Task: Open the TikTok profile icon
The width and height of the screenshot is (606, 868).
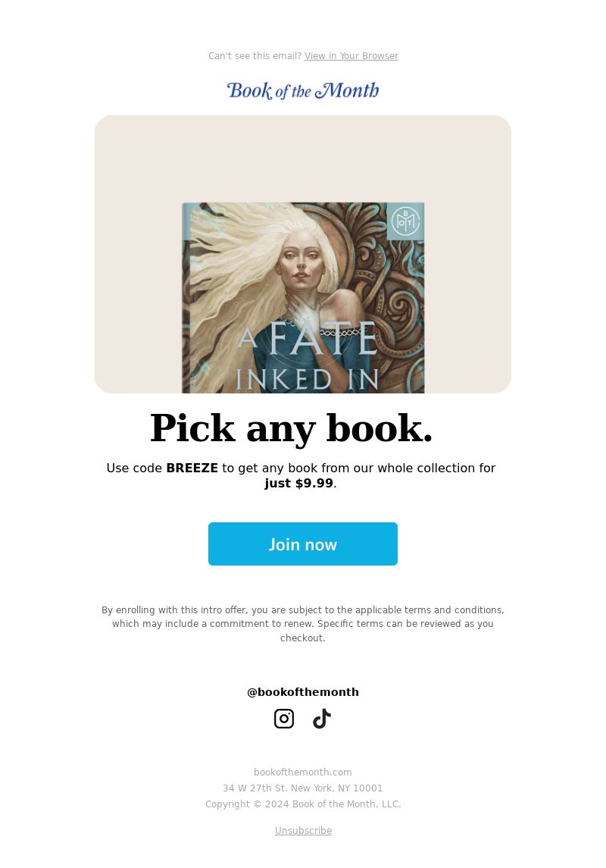Action: [x=322, y=719]
